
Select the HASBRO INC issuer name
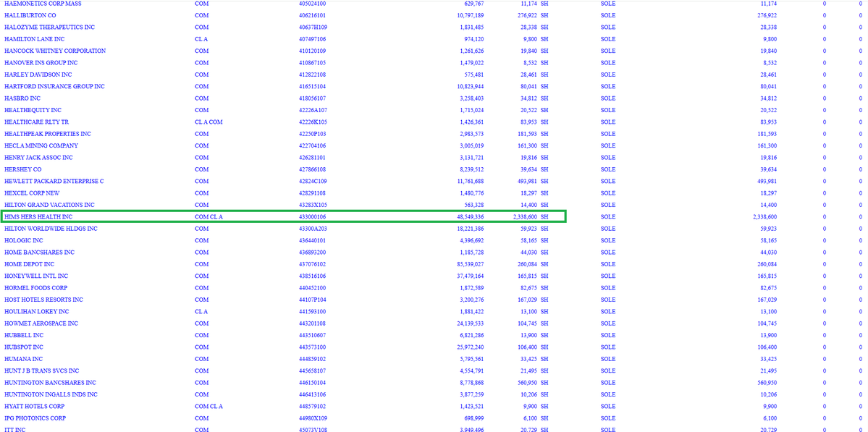(x=22, y=98)
